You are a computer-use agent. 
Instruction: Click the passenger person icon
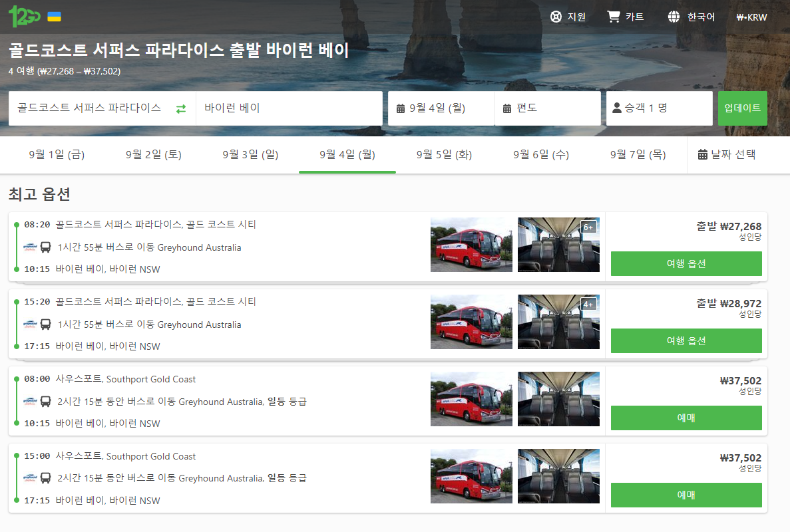[x=617, y=108]
